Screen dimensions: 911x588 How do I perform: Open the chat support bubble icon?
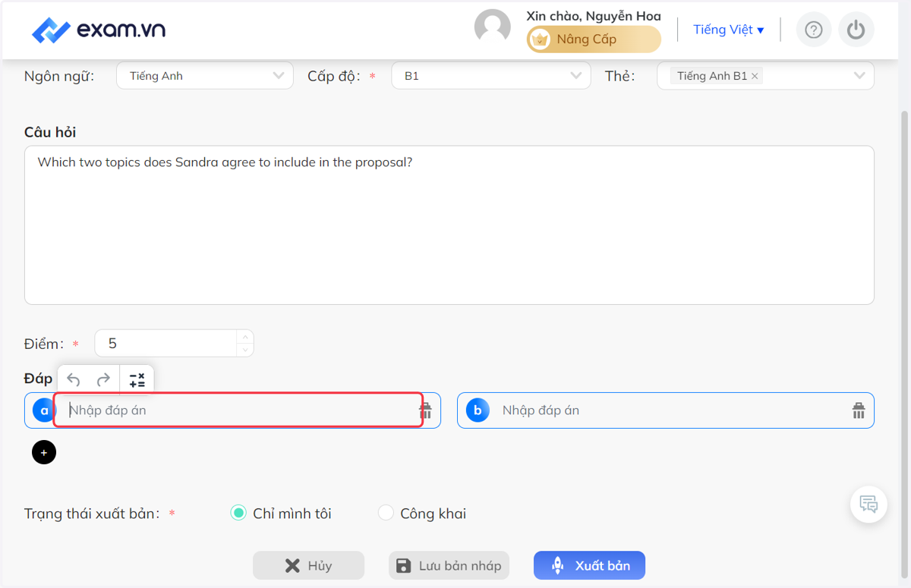[868, 504]
